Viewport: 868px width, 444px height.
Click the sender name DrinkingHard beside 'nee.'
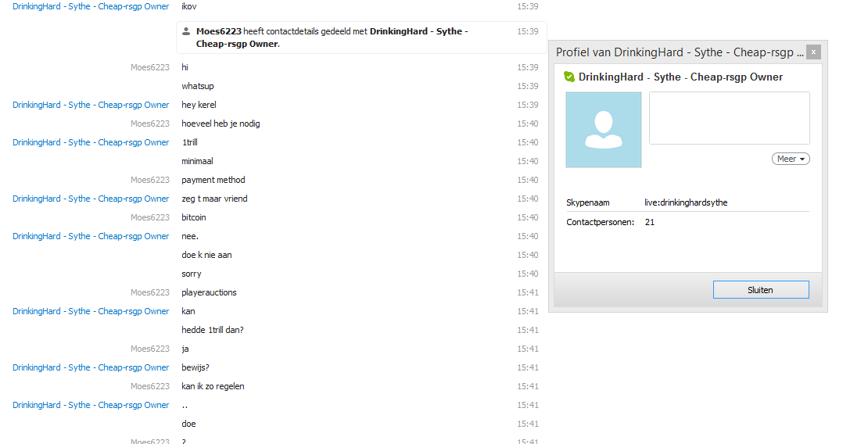(91, 236)
